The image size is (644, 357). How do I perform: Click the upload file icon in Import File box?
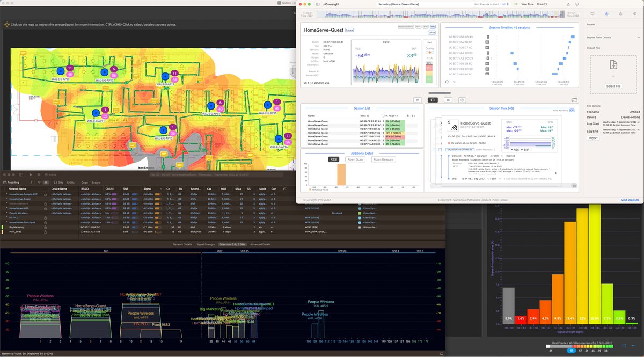pyautogui.click(x=613, y=65)
